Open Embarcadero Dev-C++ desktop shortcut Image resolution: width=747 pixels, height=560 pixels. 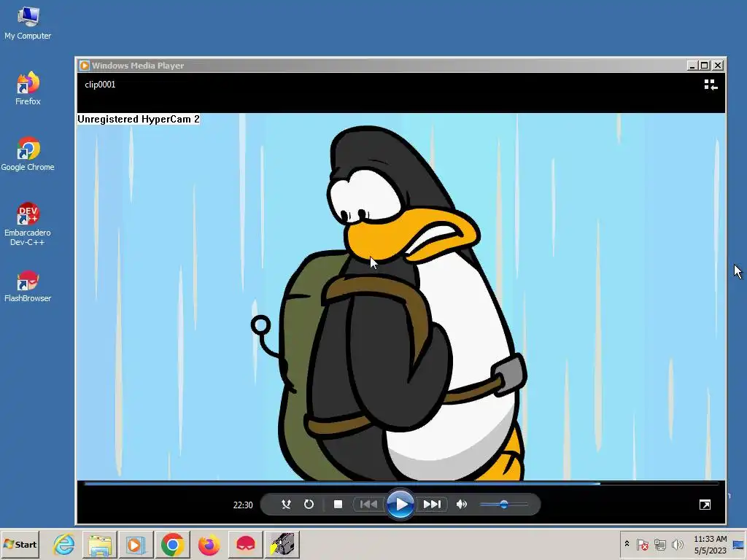point(28,224)
